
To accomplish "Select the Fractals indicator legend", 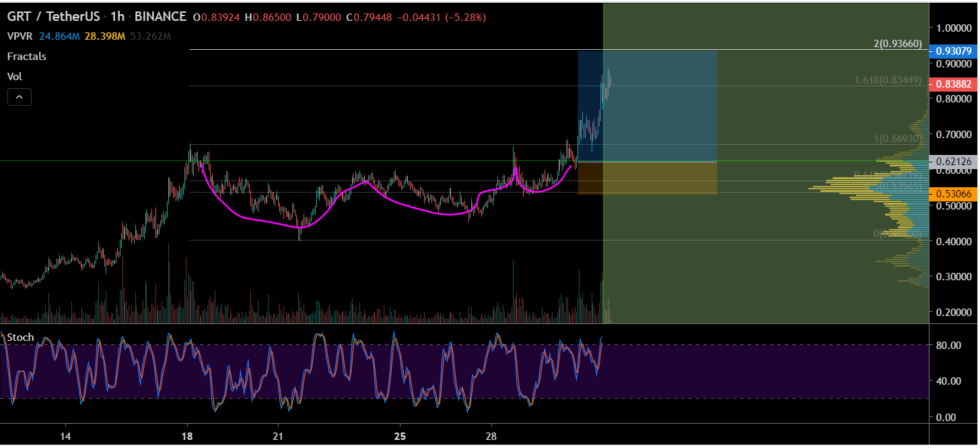I will point(26,57).
